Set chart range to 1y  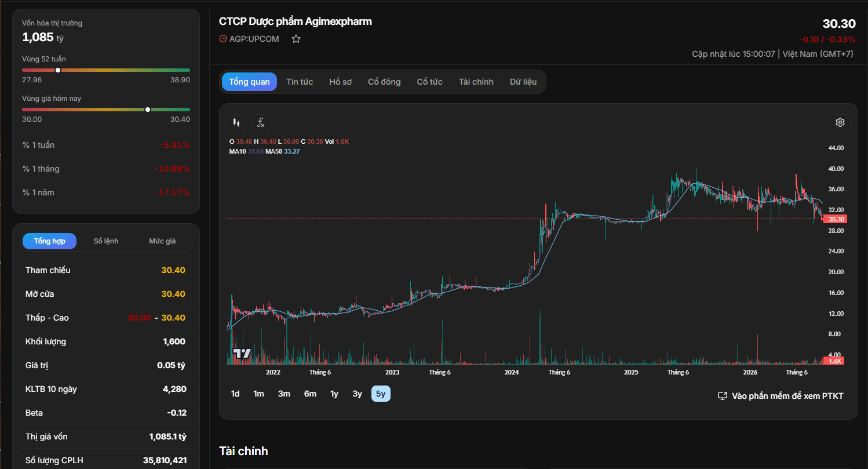coord(334,394)
